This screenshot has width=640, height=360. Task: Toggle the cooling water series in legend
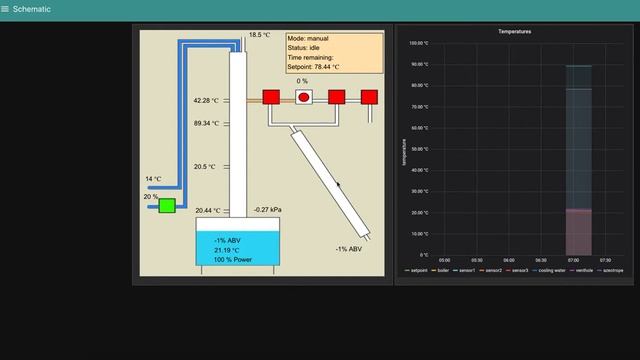click(x=549, y=270)
